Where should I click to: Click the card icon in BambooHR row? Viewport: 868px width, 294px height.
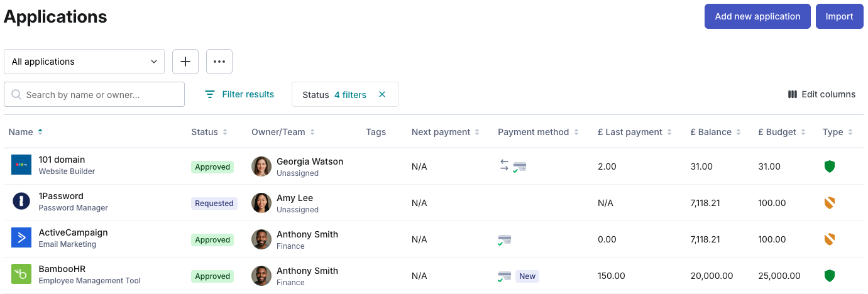504,276
